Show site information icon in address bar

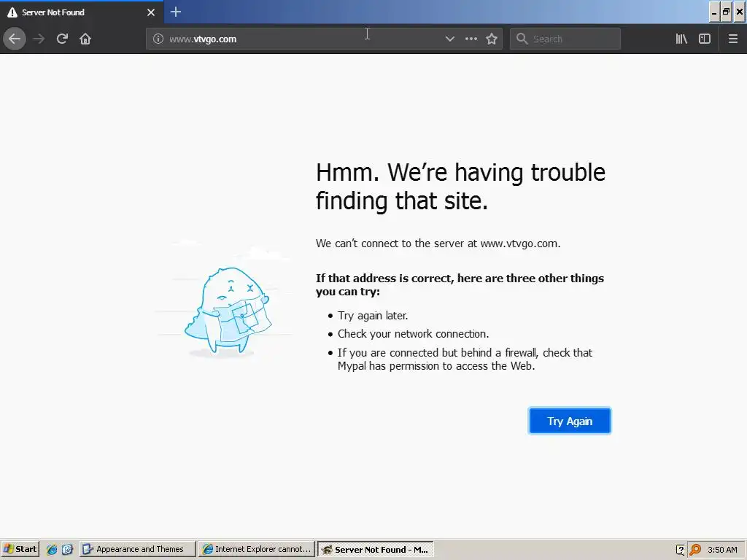coord(158,39)
